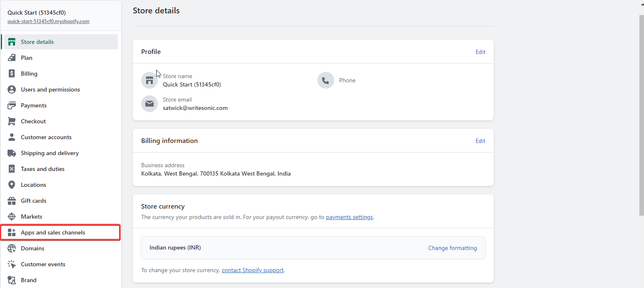Open "Apps and sales channels" settings
The width and height of the screenshot is (644, 288).
[x=53, y=232]
